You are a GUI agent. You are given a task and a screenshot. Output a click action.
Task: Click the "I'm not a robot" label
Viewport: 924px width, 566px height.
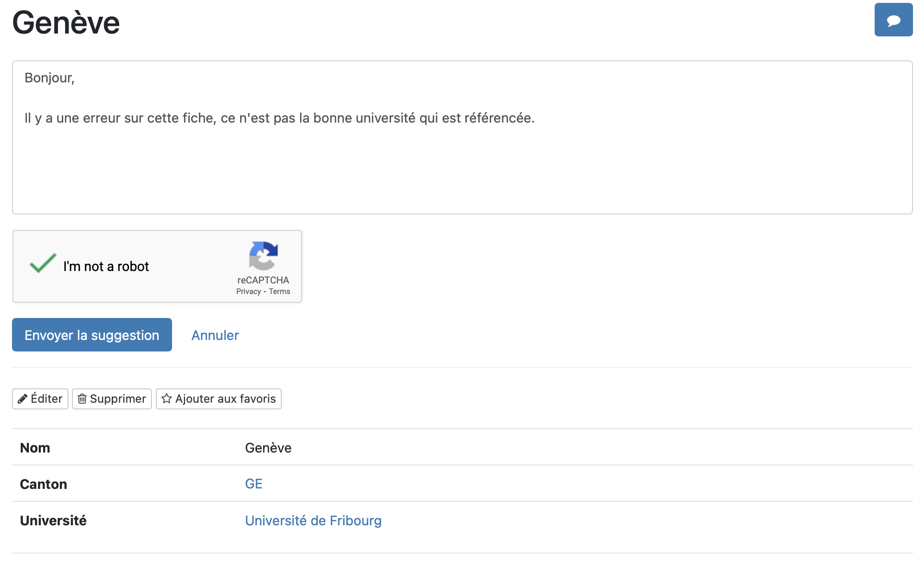pyautogui.click(x=106, y=266)
